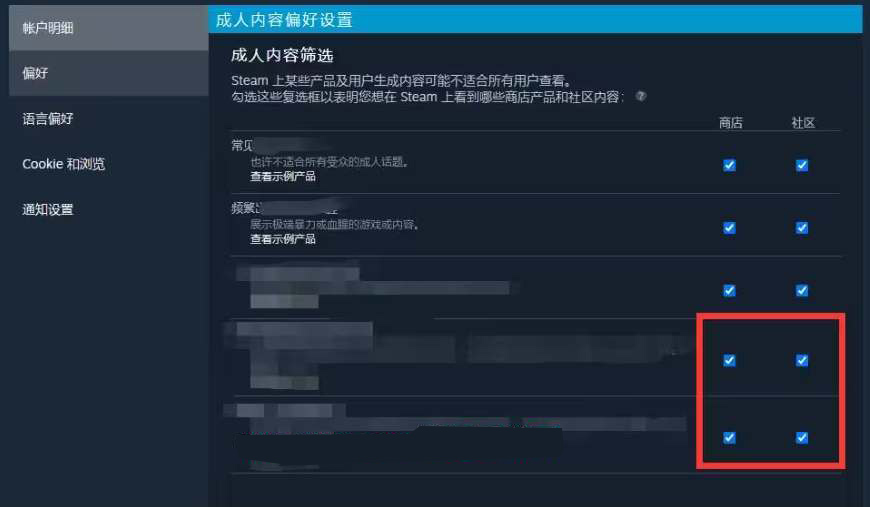
Task: Disable upper 商店 checkbox inside red box
Action: 730,361
